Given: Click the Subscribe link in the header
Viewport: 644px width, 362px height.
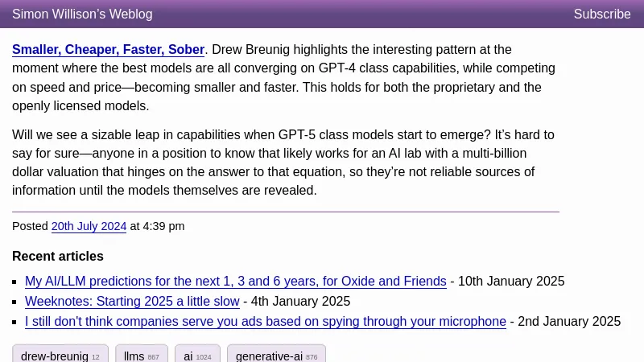Looking at the screenshot, I should pyautogui.click(x=601, y=14).
